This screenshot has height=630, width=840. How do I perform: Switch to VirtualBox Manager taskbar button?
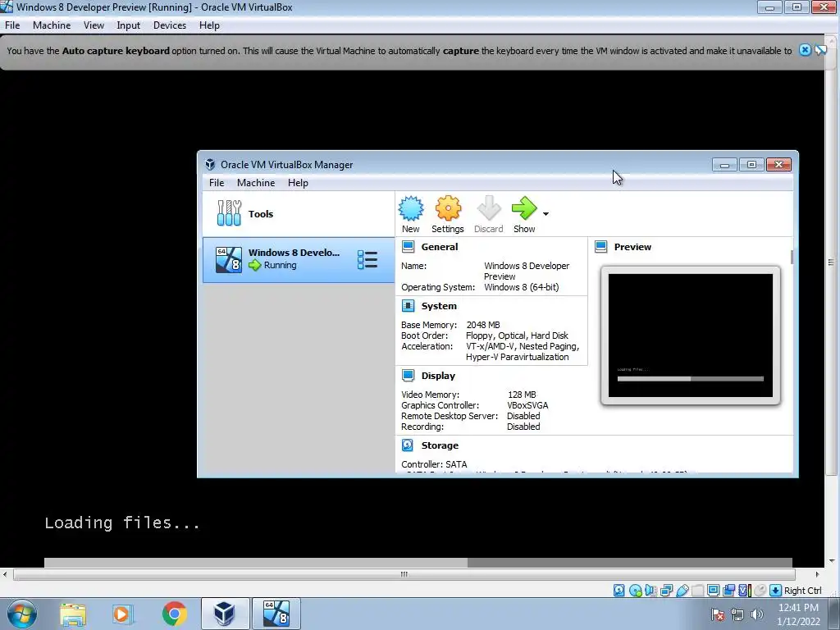[x=225, y=614]
